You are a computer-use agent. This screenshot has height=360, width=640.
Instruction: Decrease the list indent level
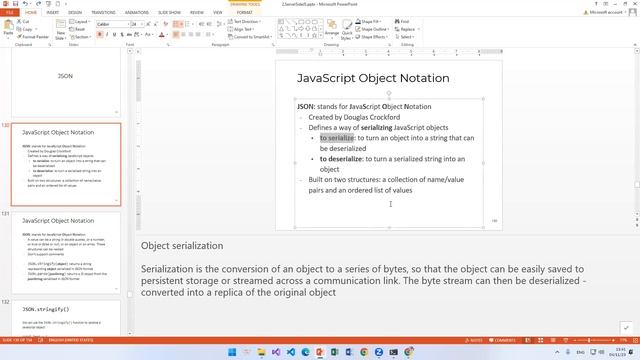pos(201,24)
